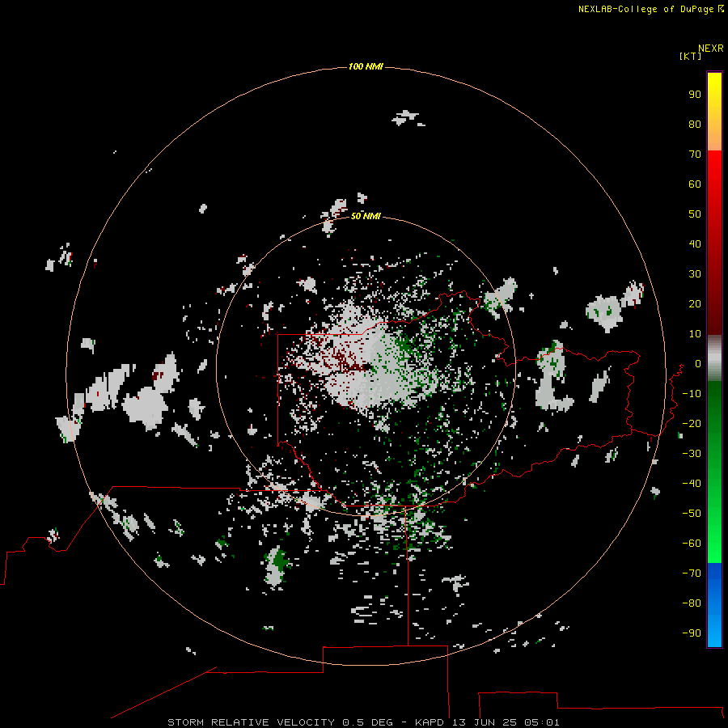This screenshot has width=728, height=728.
Task: Click the gray zero-velocity segment of color bar
Action: (x=714, y=358)
